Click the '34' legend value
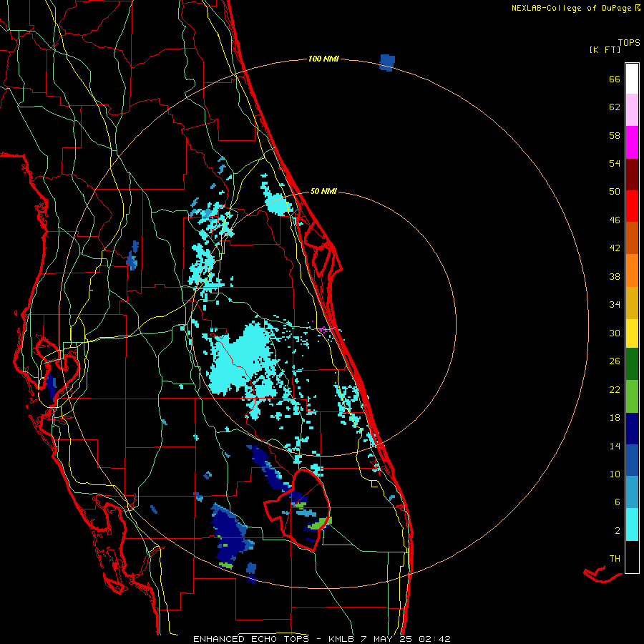This screenshot has width=644, height=644. pyautogui.click(x=615, y=305)
